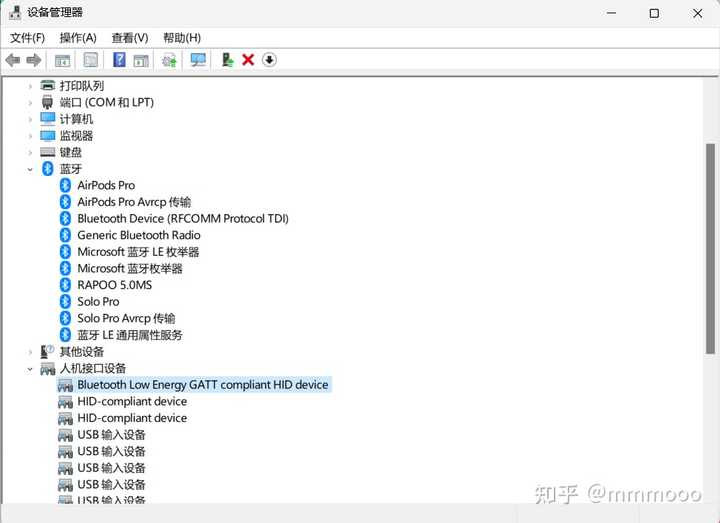Click the printer icon beside 打印队列
The image size is (720, 523).
click(47, 85)
